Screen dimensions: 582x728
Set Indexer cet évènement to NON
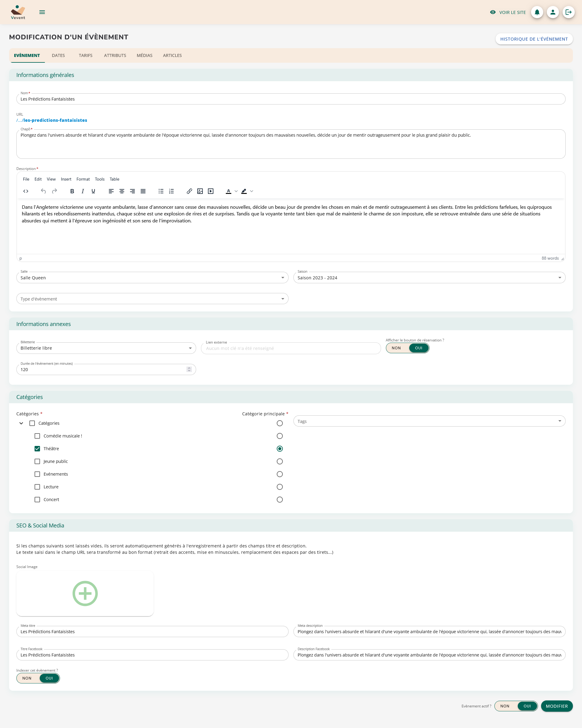(x=27, y=678)
